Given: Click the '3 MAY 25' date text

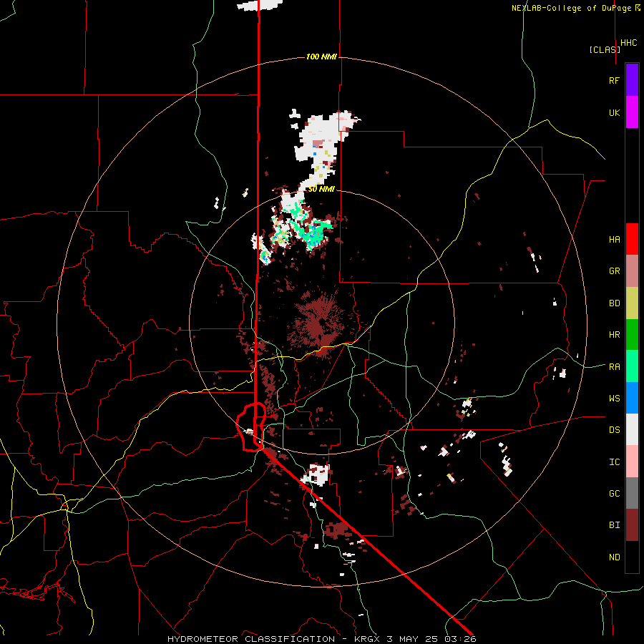Looking at the screenshot, I should click(414, 639).
